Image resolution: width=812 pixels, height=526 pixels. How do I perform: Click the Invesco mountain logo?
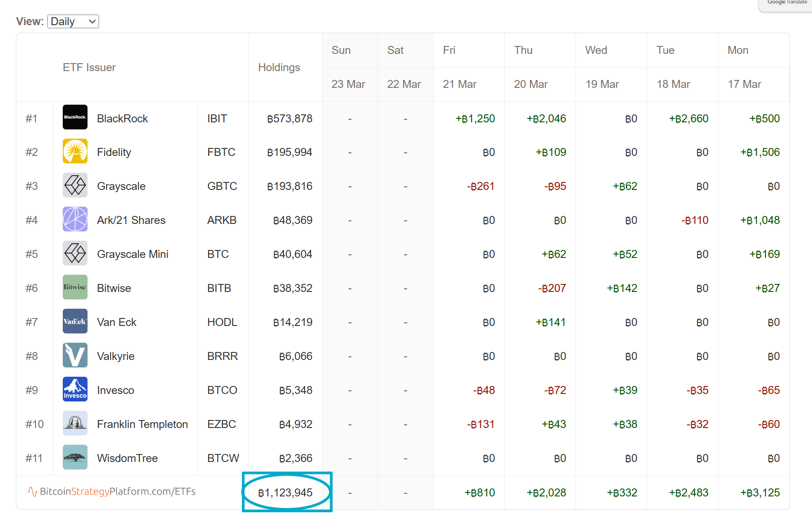[x=75, y=390]
